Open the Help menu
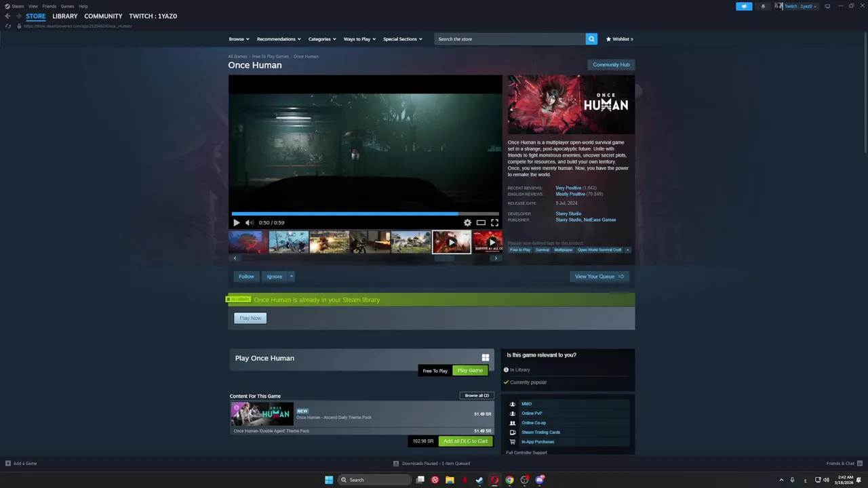This screenshot has width=868, height=488. [x=83, y=6]
